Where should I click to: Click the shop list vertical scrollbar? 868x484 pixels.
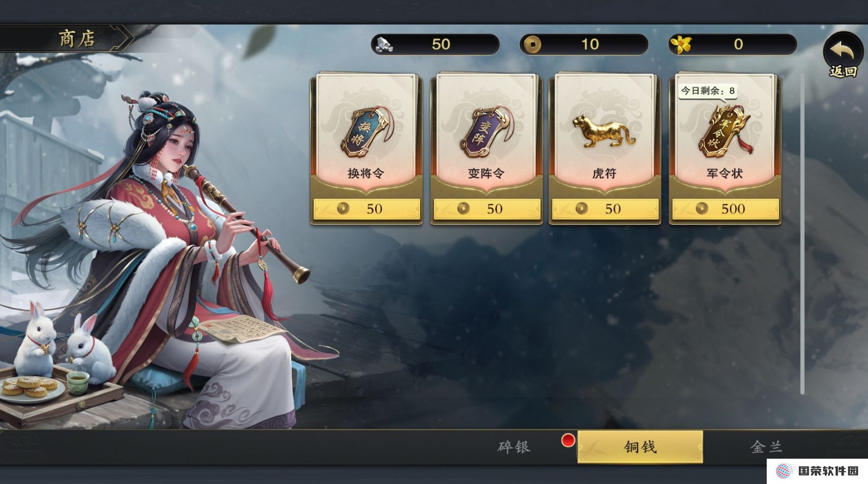point(802,234)
